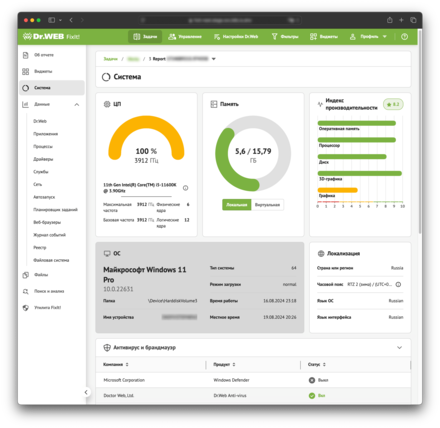Viewport: 440px width, 428px height.
Task: Click the Память card icon
Action: point(214,104)
